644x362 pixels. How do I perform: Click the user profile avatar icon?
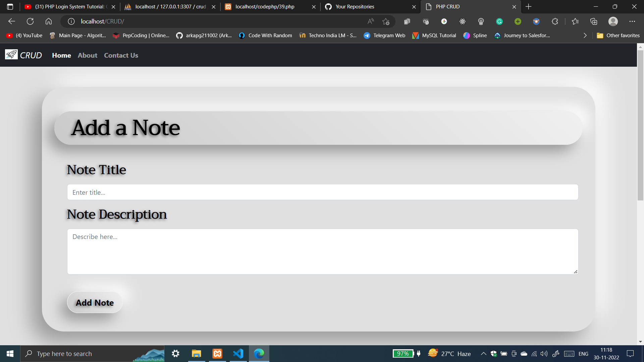(x=613, y=21)
